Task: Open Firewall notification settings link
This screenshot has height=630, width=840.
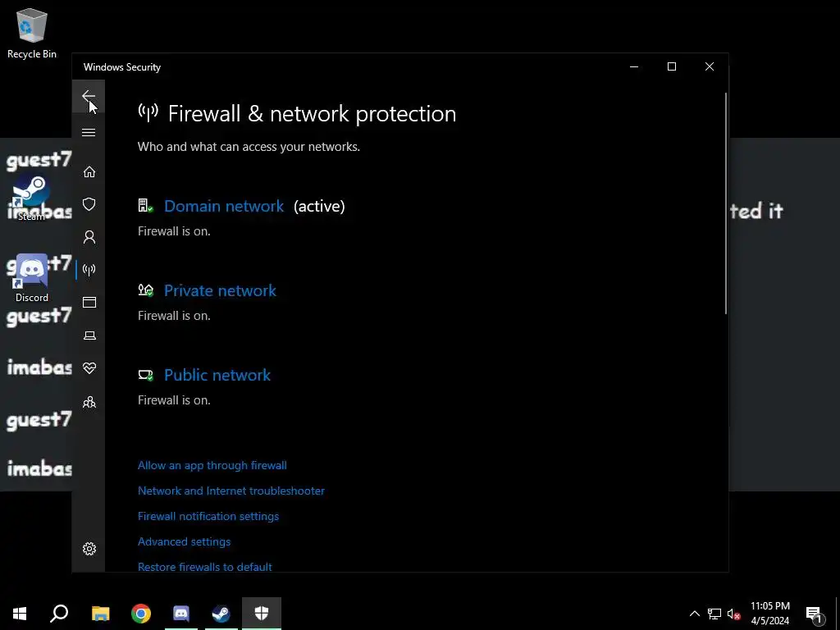Action: click(x=208, y=516)
